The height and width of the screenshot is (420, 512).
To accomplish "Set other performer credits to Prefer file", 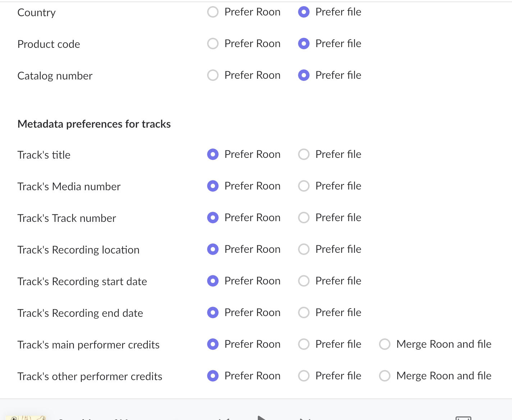I will [304, 376].
